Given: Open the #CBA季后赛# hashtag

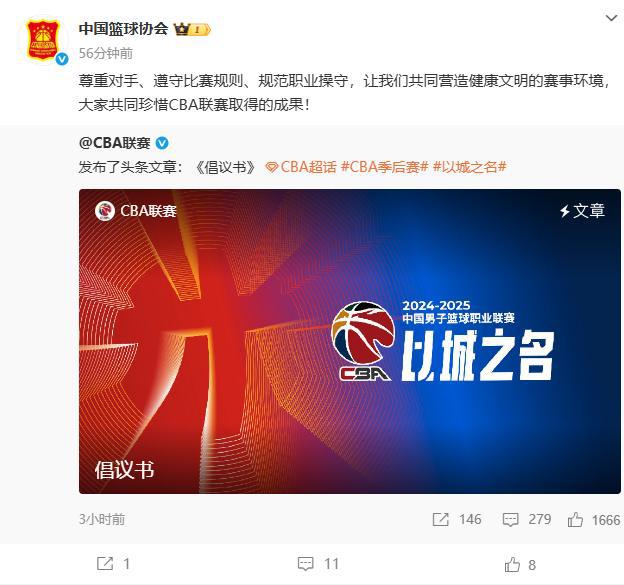Looking at the screenshot, I should 384,167.
